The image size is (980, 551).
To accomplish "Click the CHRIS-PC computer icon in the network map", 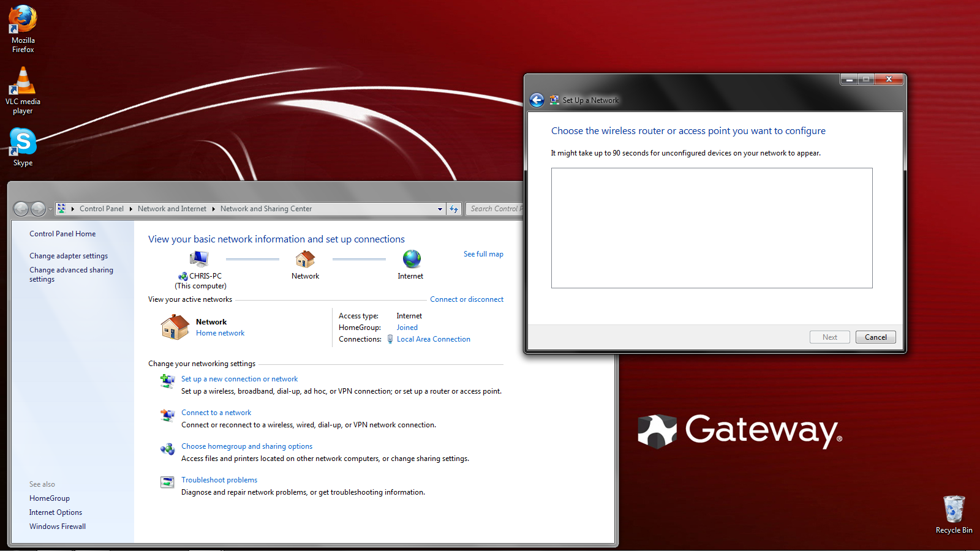I will [198, 260].
